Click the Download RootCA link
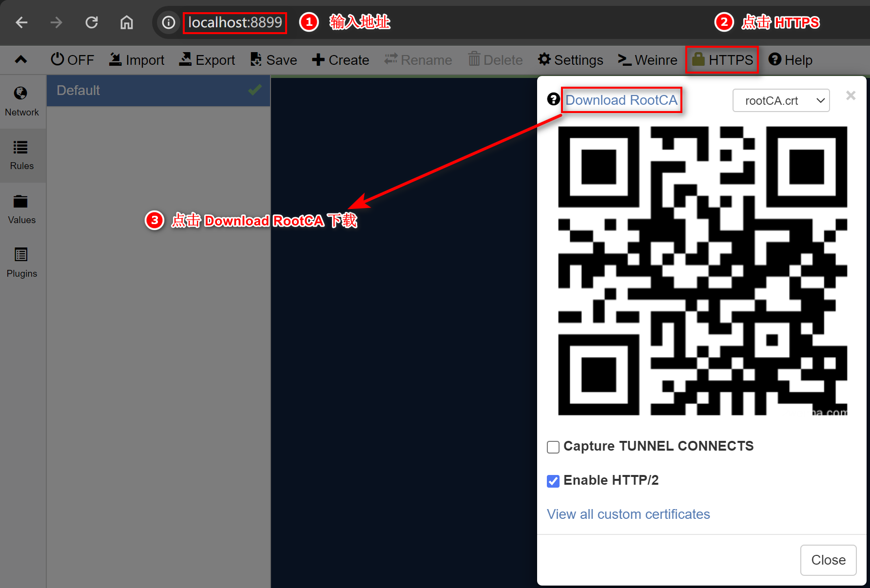 pos(621,100)
